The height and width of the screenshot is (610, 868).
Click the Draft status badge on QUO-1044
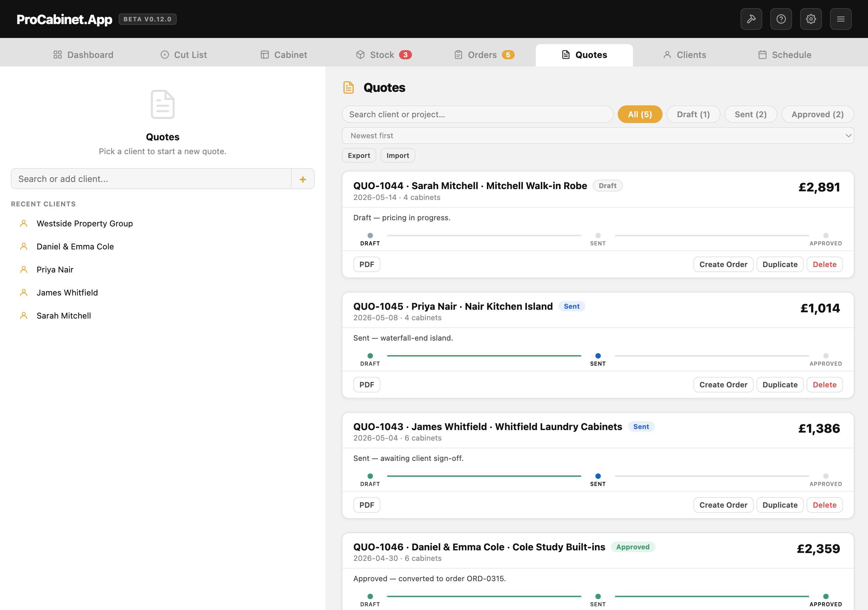pos(608,186)
